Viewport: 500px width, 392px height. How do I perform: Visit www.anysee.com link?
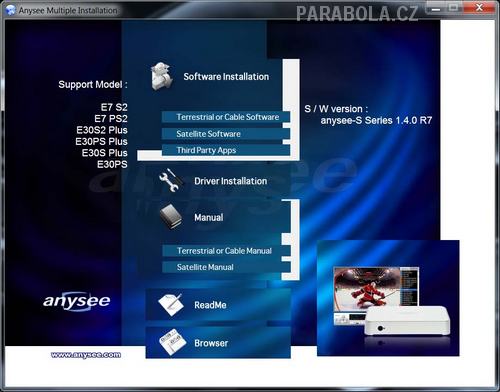86,355
